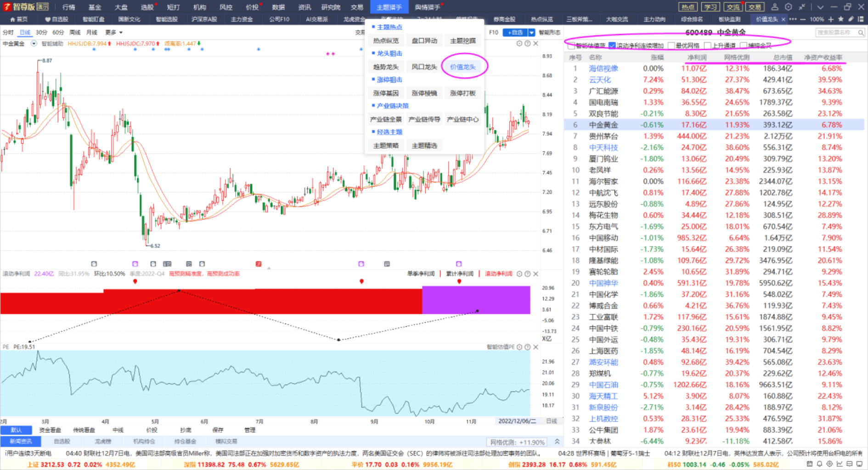The height and width of the screenshot is (470, 868).
Task: Select 价值龙头 in the theme menu
Action: (x=463, y=67)
